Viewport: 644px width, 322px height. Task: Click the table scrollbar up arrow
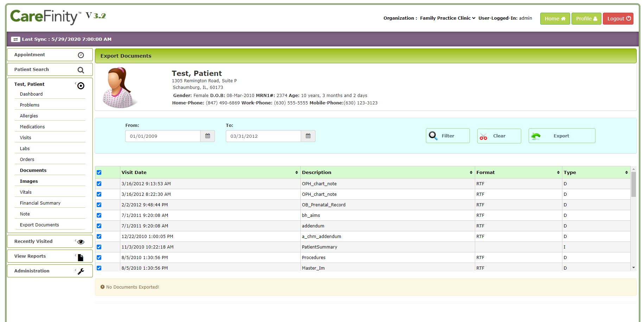click(633, 169)
